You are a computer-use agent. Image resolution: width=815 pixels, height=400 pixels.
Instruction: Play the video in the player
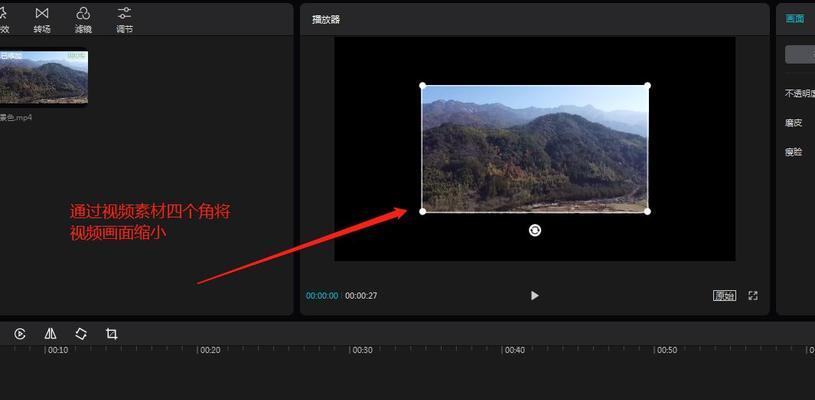tap(534, 296)
